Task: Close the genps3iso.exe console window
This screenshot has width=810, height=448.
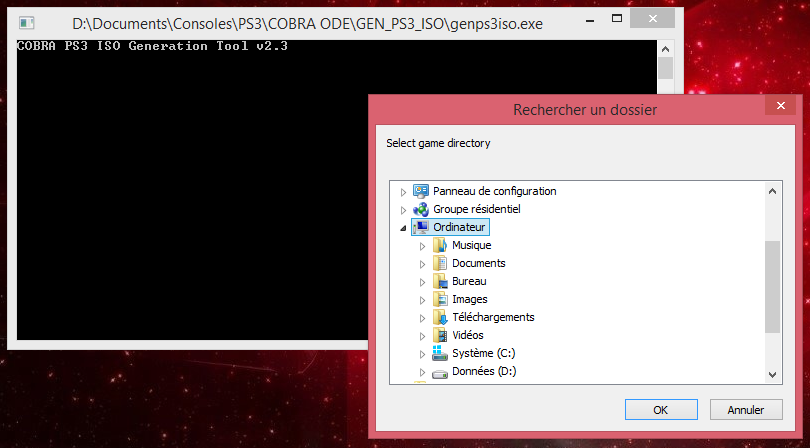Action: click(653, 19)
